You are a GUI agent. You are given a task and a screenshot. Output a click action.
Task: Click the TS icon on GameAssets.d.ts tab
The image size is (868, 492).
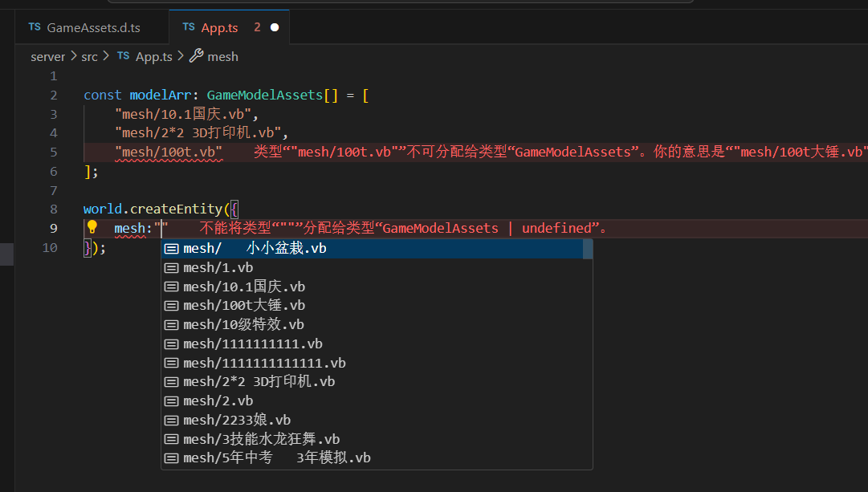(x=35, y=27)
